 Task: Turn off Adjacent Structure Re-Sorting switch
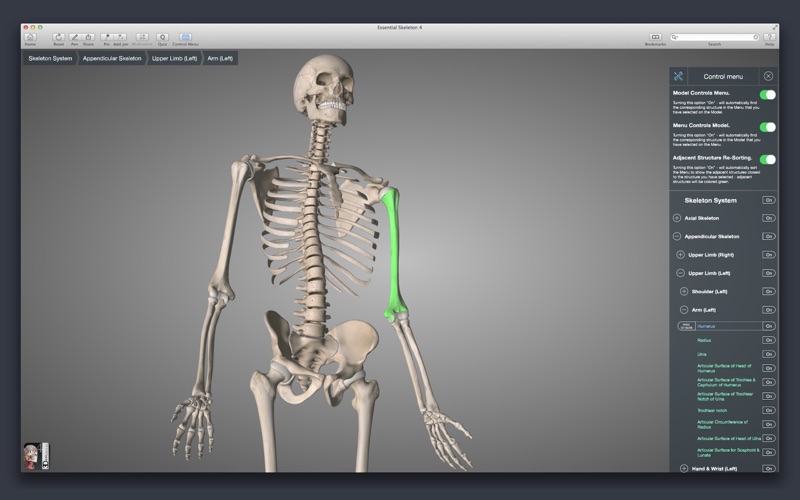(767, 159)
